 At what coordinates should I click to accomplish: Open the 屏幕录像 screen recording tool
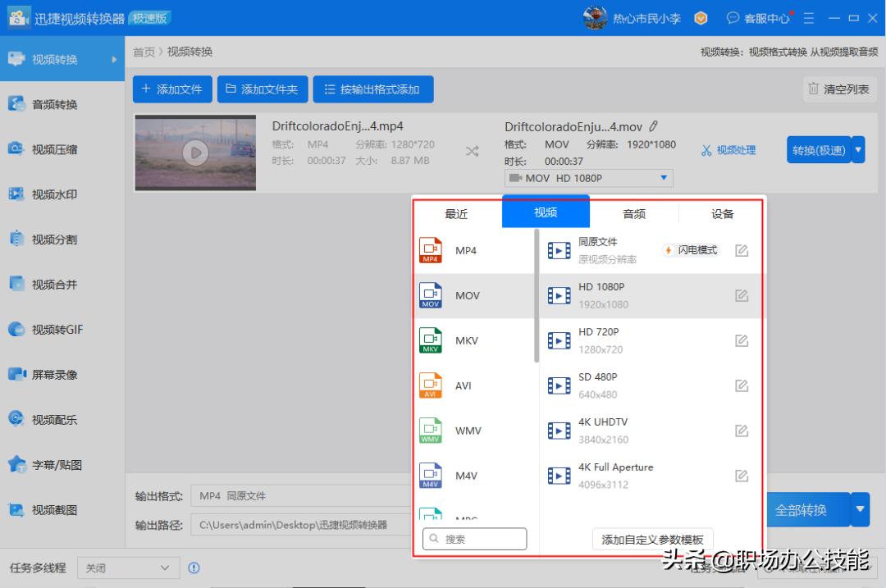point(53,374)
